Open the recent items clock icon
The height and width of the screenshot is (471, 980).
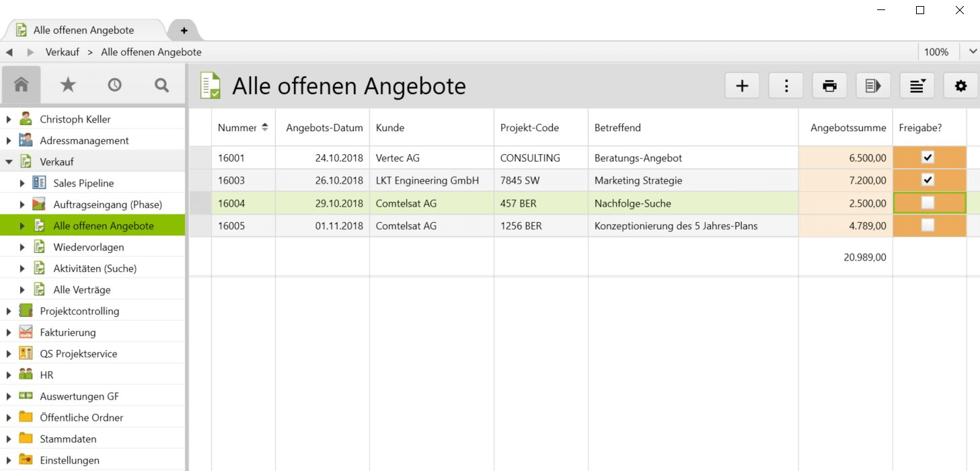point(114,85)
